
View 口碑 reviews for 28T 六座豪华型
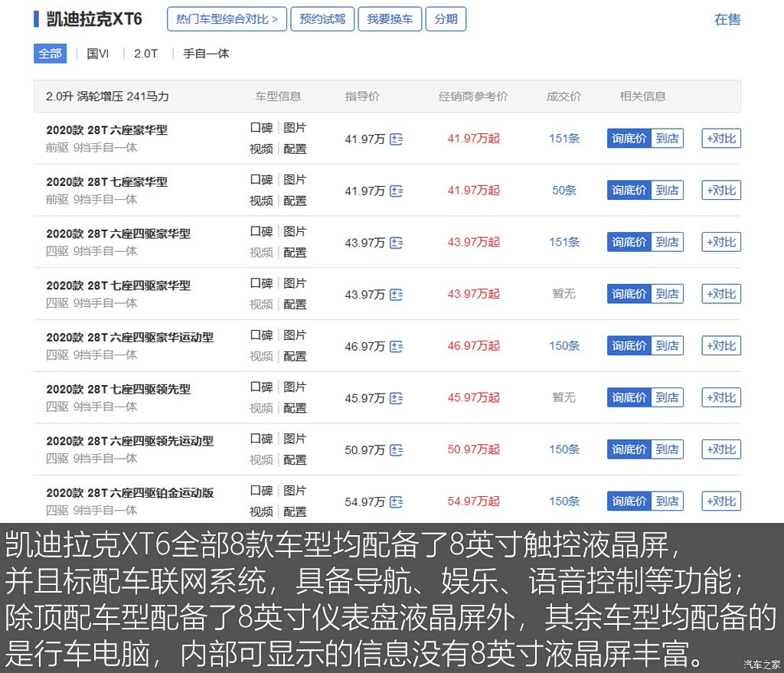(x=262, y=128)
